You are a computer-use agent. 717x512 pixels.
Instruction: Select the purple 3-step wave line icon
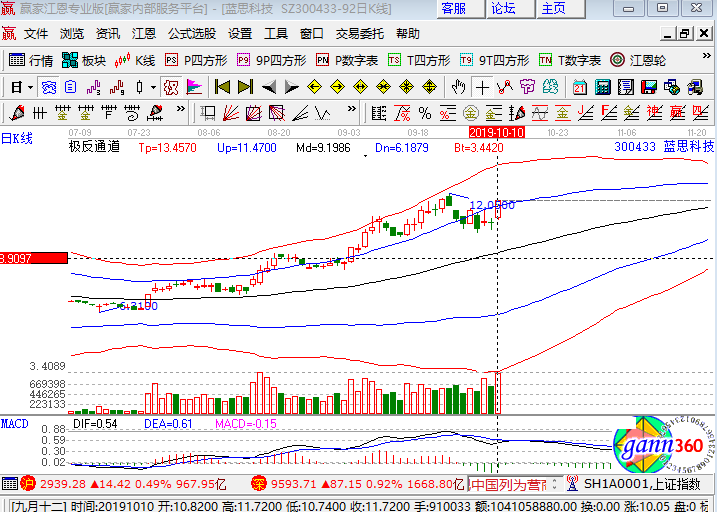point(93,87)
